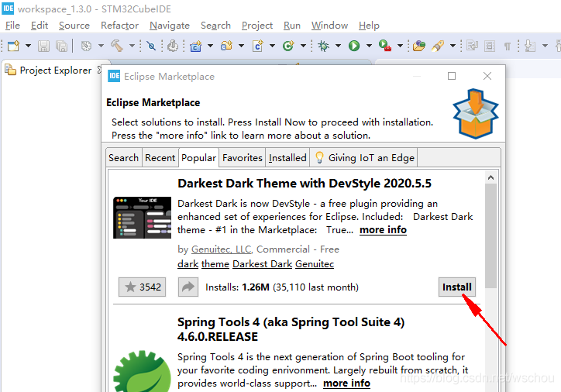Click the 'theme' tag link
Image resolution: width=561 pixels, height=392 pixels.
215,264
